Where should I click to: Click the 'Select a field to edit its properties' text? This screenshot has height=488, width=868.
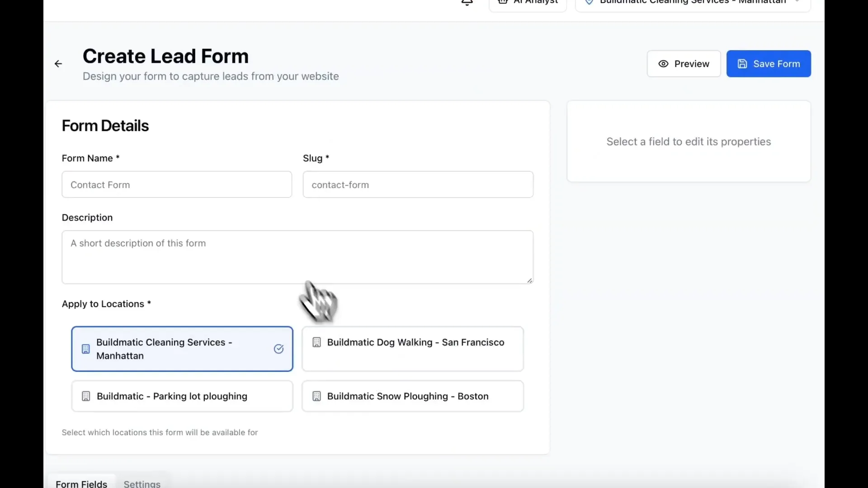[x=689, y=142]
